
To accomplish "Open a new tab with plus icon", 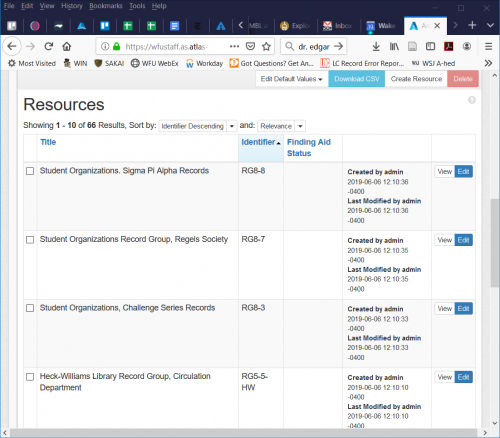I will [472, 25].
